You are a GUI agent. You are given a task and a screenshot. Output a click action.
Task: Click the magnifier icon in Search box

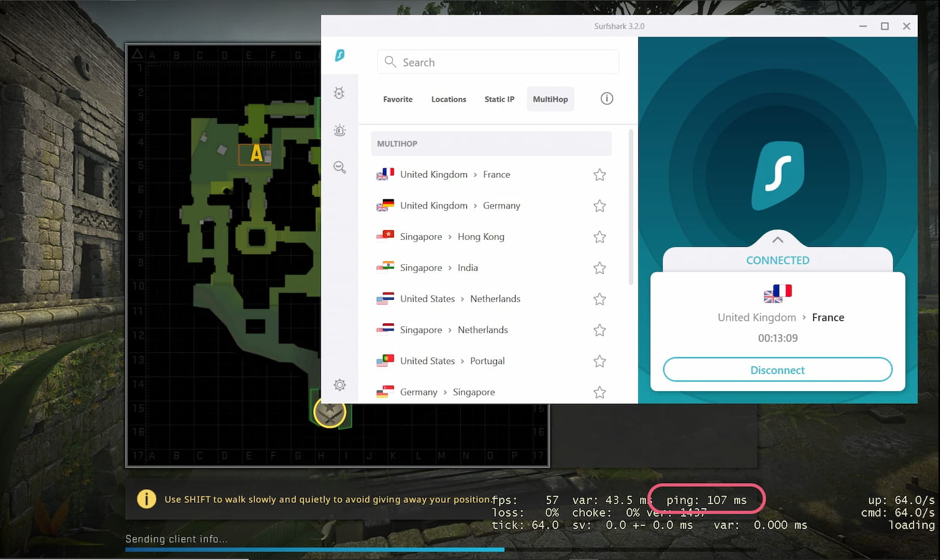click(390, 62)
